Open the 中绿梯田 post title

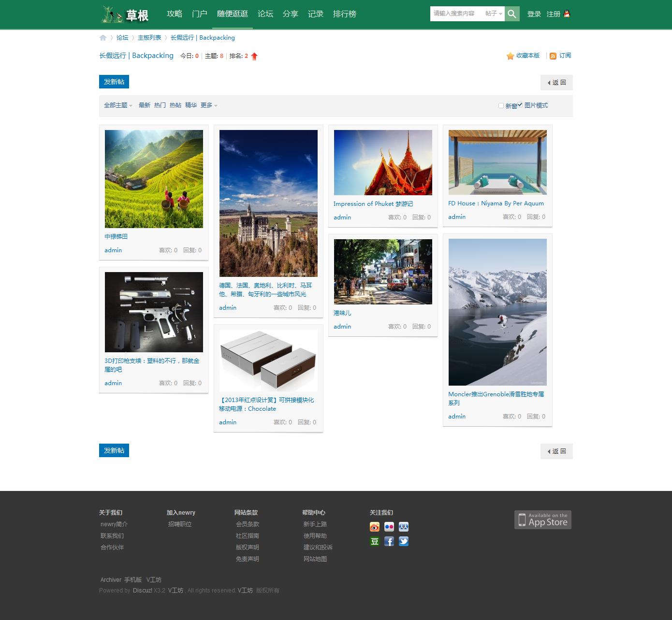116,236
